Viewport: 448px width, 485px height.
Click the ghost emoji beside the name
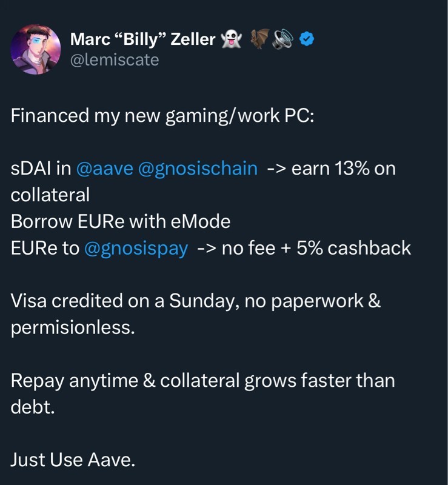pyautogui.click(x=231, y=39)
